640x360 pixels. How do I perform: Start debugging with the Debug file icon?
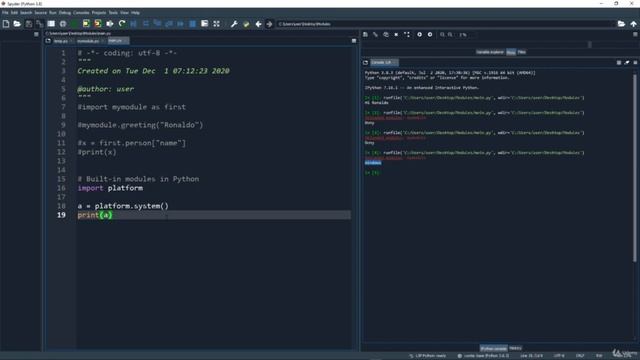coord(133,24)
